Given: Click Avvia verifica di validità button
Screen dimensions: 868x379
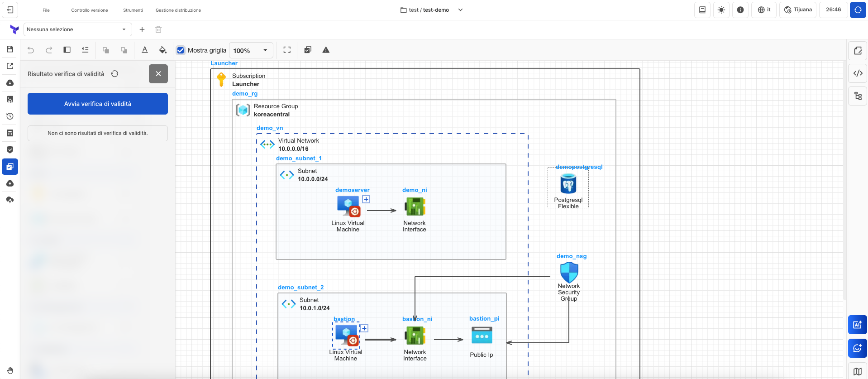Looking at the screenshot, I should [x=98, y=104].
